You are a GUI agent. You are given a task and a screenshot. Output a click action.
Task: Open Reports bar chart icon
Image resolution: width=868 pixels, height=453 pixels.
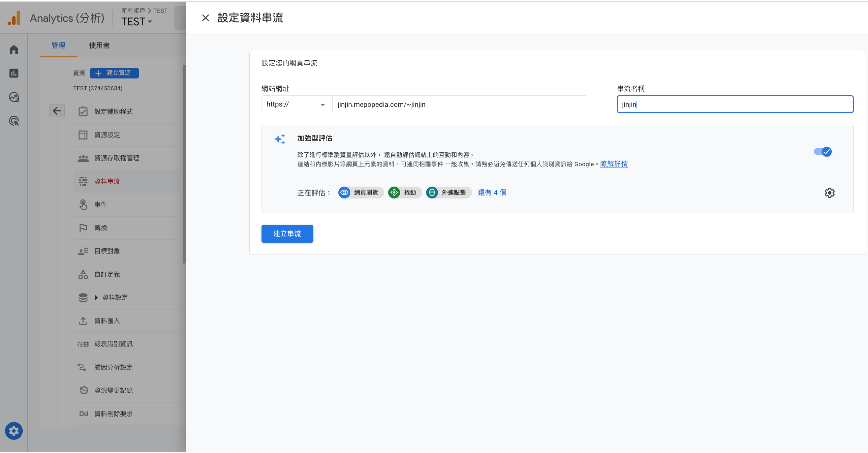pos(14,73)
